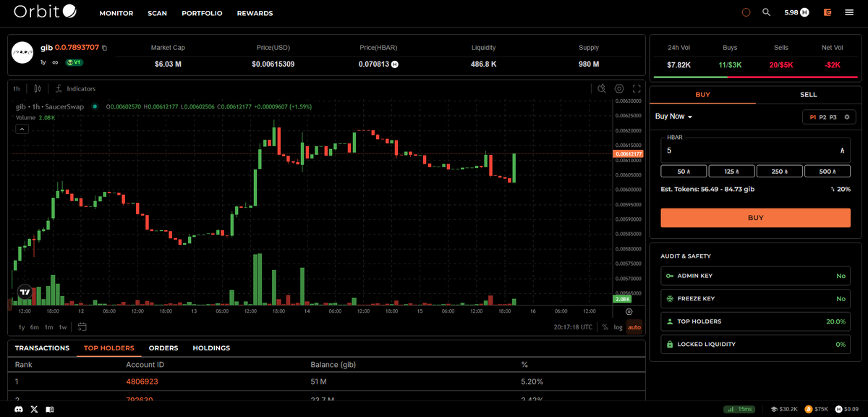This screenshot has width=868, height=417.
Task: Open the search magnifier icon
Action: pyautogui.click(x=767, y=12)
